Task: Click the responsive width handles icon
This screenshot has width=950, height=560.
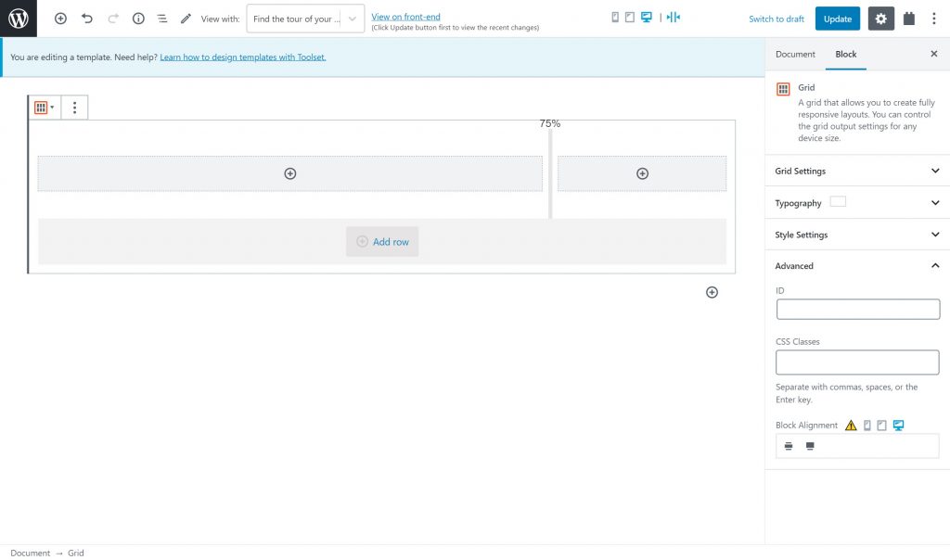Action: pyautogui.click(x=674, y=17)
